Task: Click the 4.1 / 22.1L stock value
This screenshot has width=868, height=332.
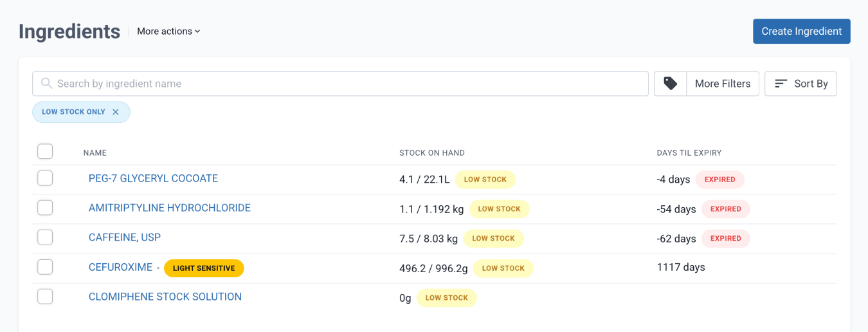Action: click(x=424, y=180)
